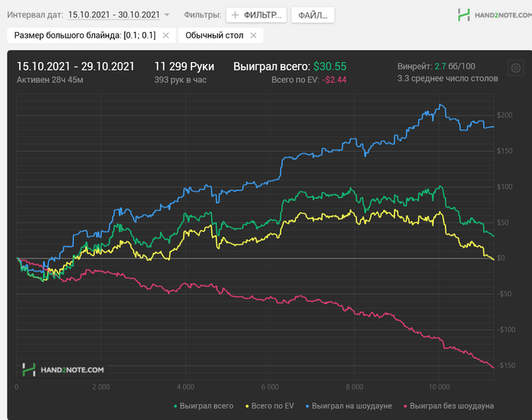The image size is (532, 420).
Task: Click the 11 299 Руки hands count
Action: coord(184,66)
